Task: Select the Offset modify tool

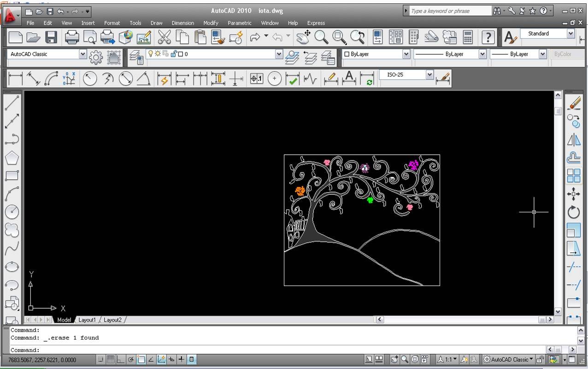Action: tap(574, 158)
